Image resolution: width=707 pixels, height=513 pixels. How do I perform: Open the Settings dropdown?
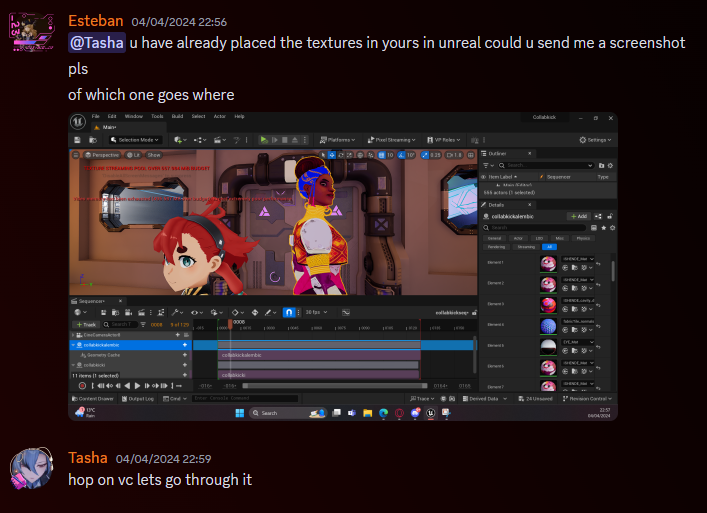pos(595,140)
